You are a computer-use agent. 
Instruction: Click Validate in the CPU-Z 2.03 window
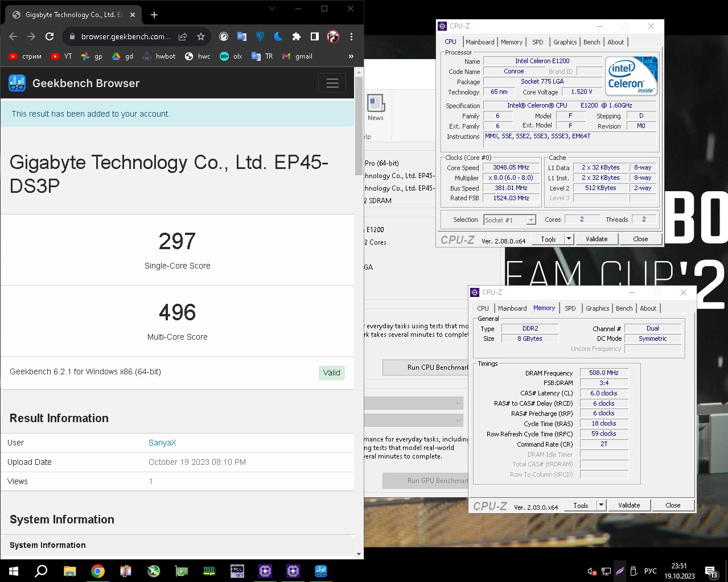click(629, 505)
